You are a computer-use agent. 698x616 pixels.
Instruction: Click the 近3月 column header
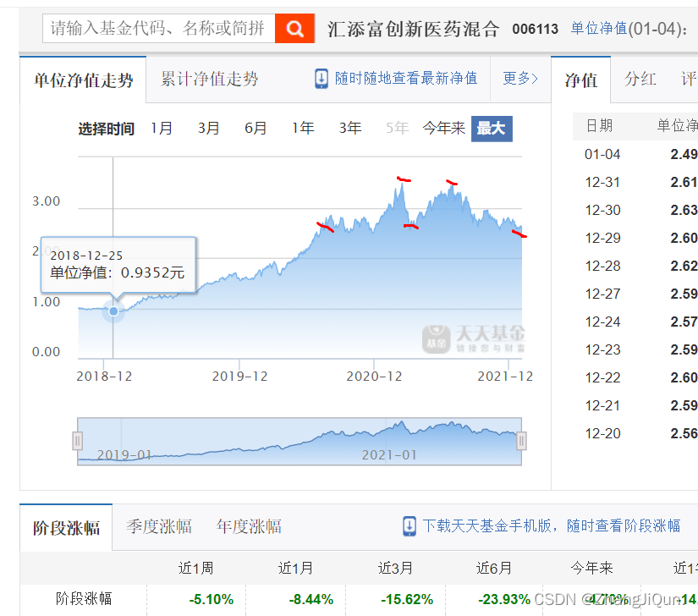pos(395,569)
